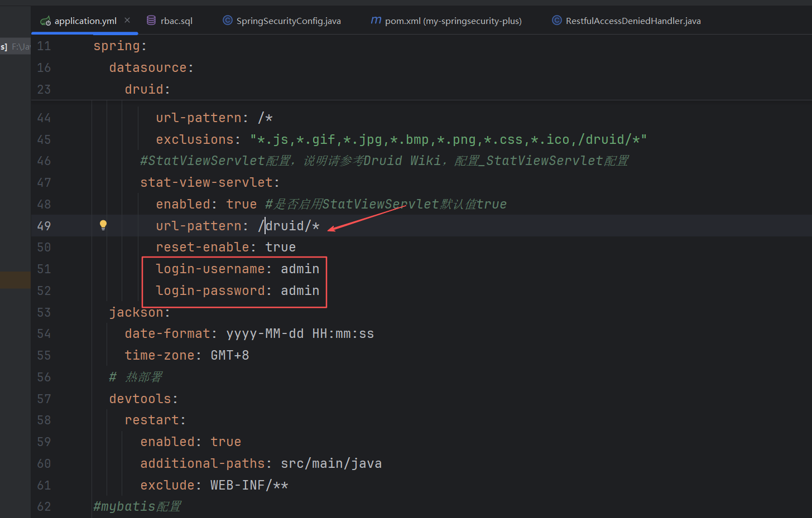This screenshot has width=812, height=518.
Task: Click the exclusions string value with *.js
Action: (448, 139)
